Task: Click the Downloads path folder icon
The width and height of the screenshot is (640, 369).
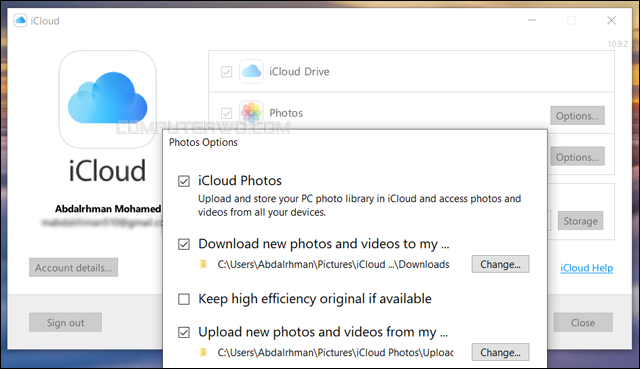Action: (x=203, y=265)
